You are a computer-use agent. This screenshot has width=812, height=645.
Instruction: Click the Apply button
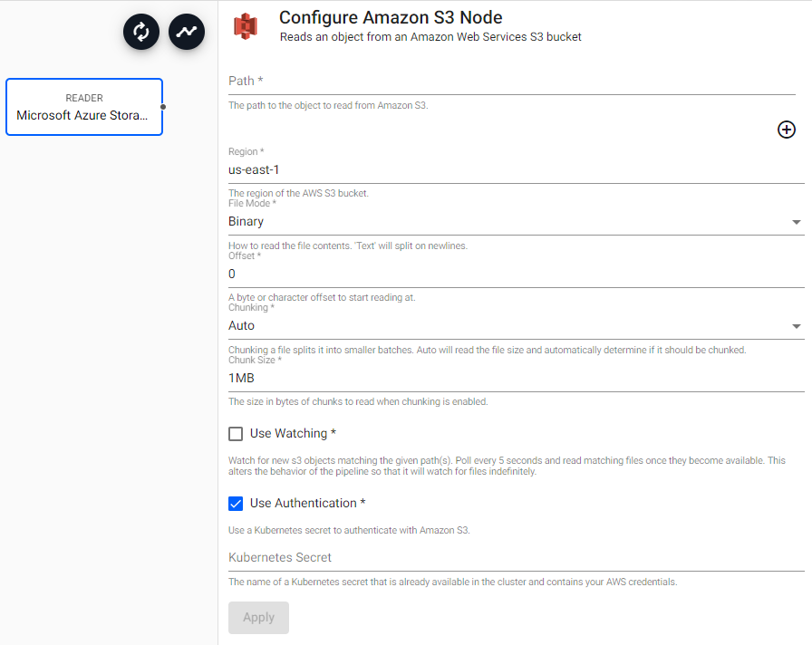pos(258,618)
